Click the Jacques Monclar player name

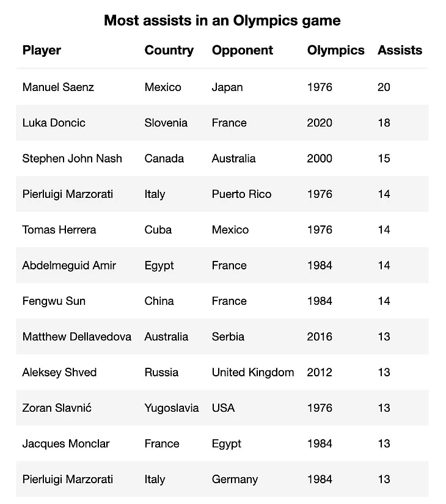(x=66, y=444)
